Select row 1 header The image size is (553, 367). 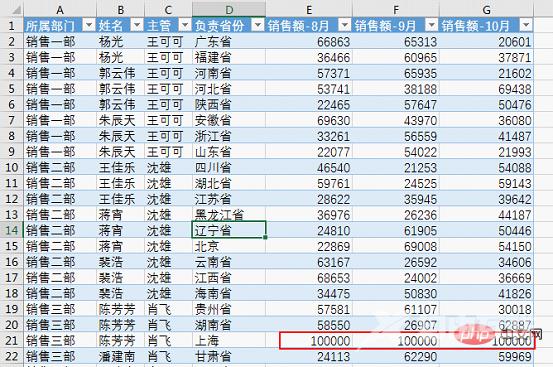[12, 25]
